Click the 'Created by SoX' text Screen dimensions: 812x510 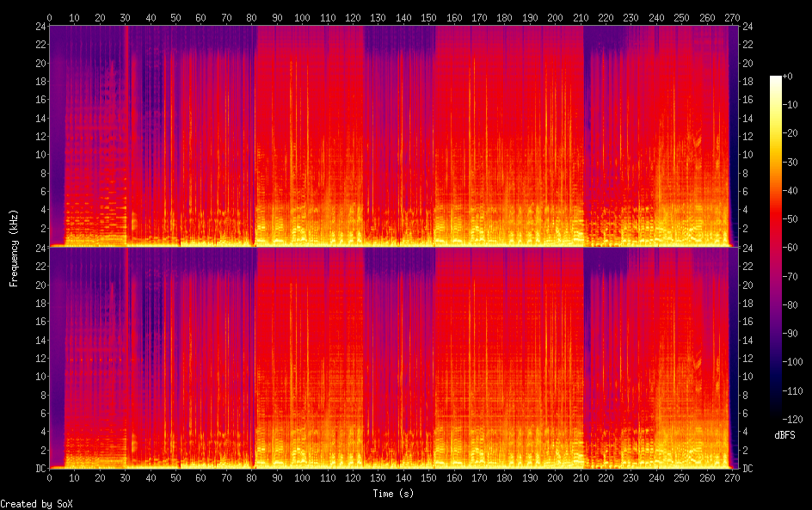[x=36, y=503]
